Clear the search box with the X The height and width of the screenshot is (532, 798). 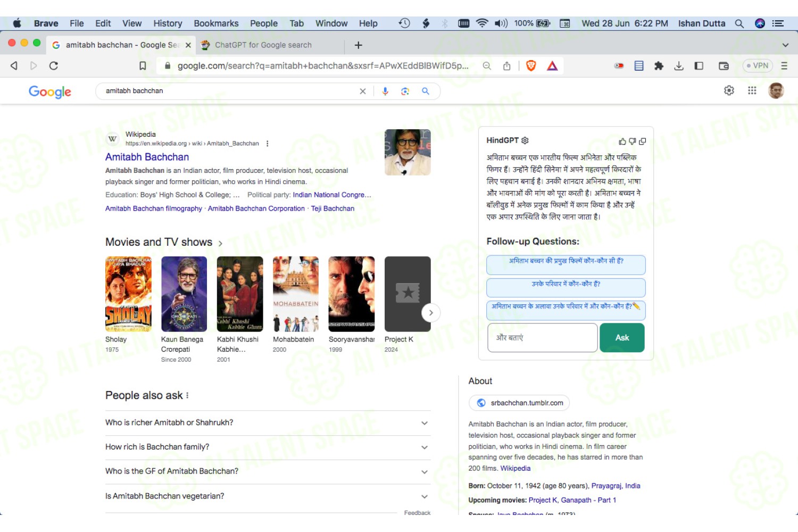tap(363, 92)
